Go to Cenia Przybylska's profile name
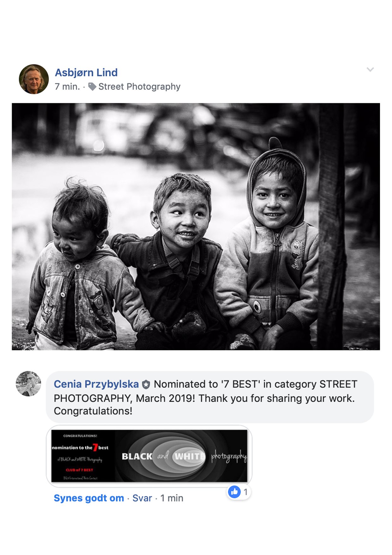 96,384
